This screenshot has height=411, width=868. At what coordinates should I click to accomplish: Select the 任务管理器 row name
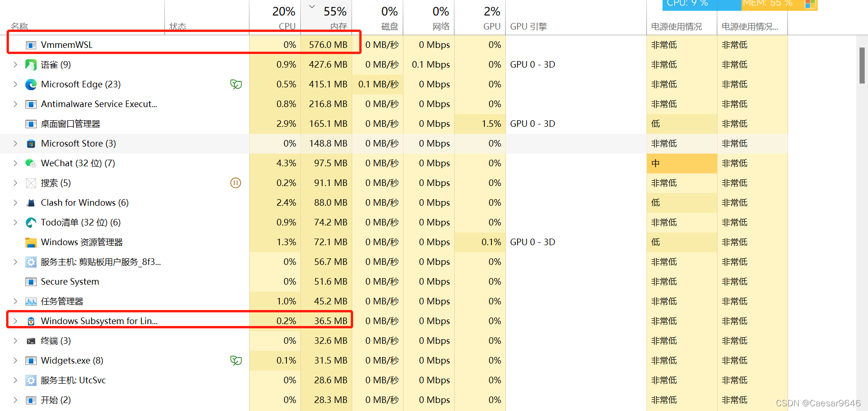(x=62, y=301)
